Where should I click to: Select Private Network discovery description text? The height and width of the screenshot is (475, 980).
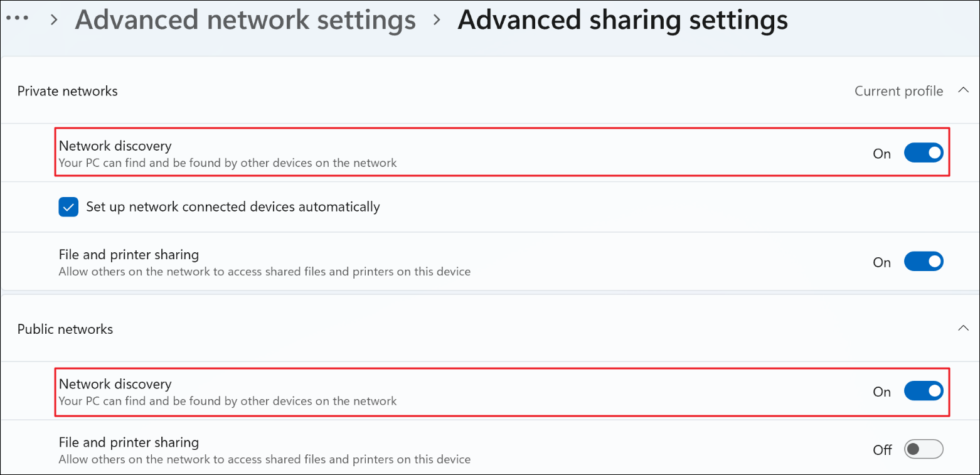point(228,163)
